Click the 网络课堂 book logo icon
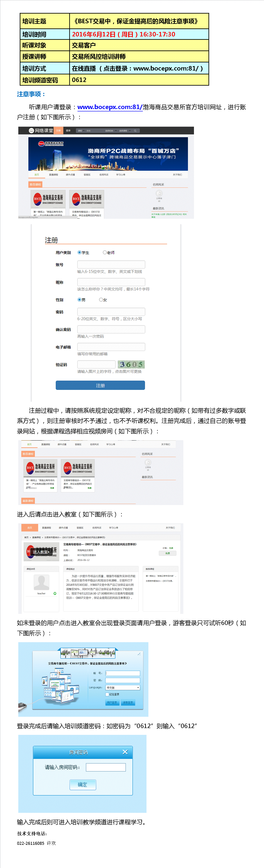The width and height of the screenshot is (264, 868). point(31,131)
